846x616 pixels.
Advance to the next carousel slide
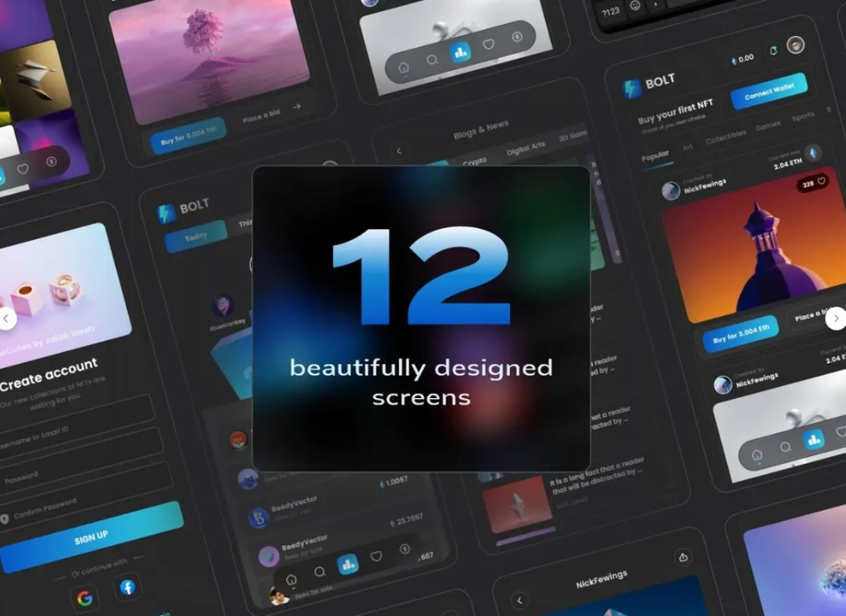(836, 318)
